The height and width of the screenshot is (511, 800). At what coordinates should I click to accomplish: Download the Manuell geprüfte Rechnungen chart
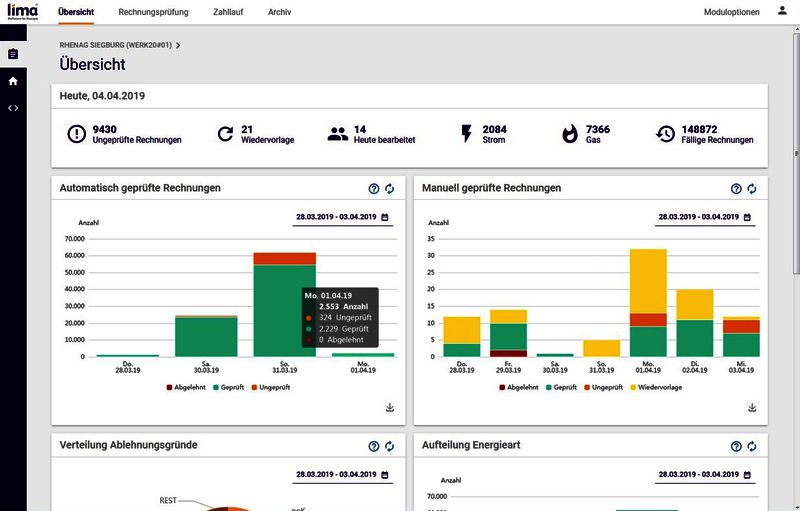click(752, 407)
